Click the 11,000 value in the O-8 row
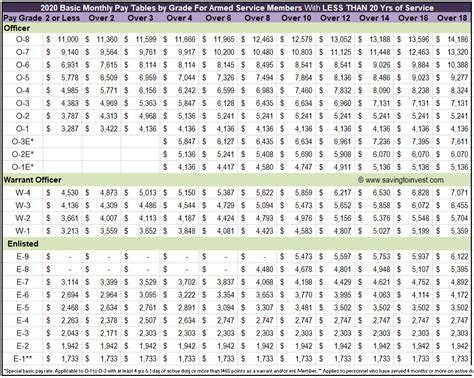Screen dimensions: 474x378 click(68, 39)
